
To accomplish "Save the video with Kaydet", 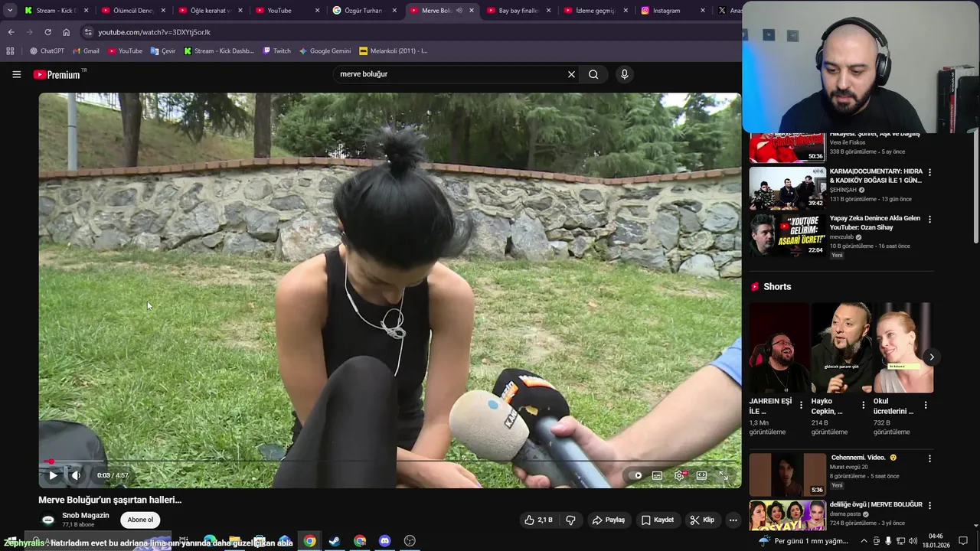I will point(658,520).
